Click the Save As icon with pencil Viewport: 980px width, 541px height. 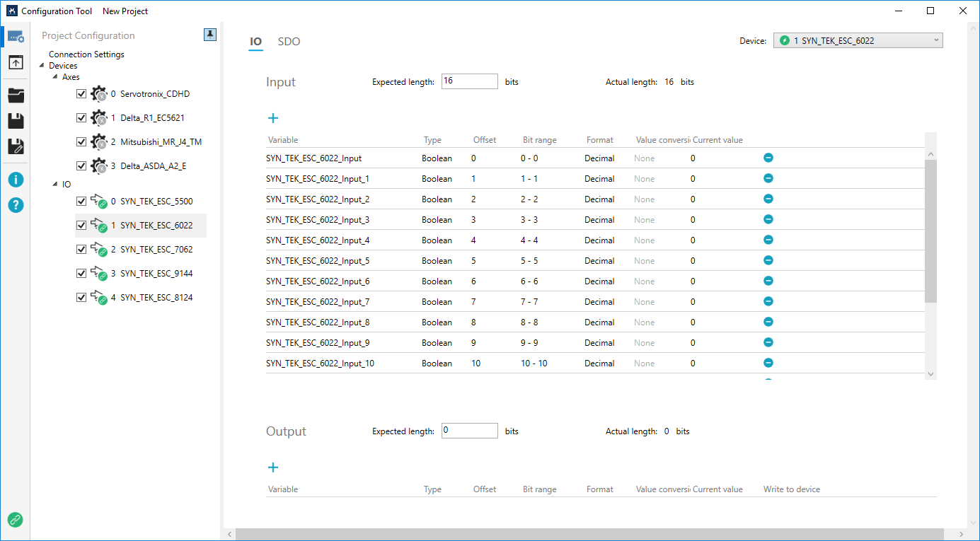(x=16, y=146)
